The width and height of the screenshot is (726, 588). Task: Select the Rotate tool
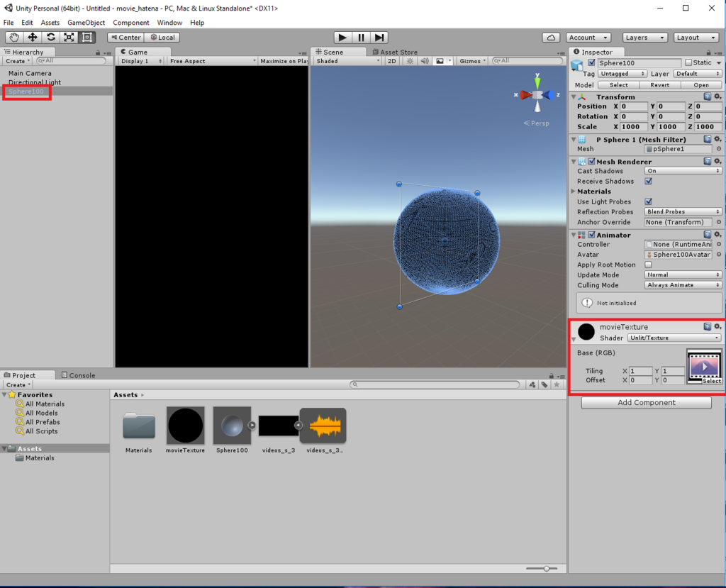tap(50, 38)
